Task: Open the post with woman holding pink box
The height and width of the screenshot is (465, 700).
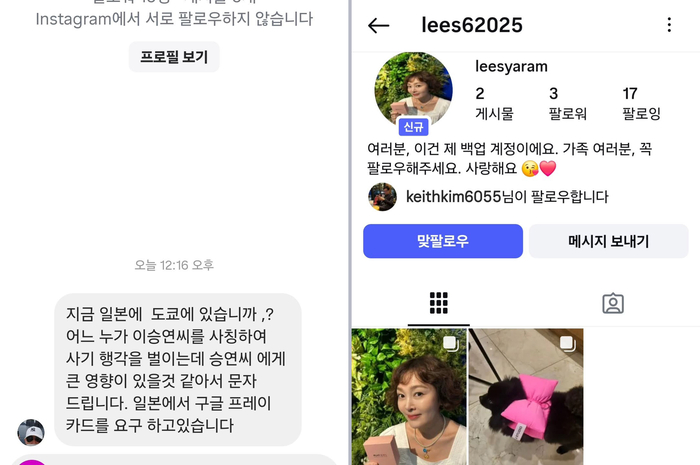Action: tap(409, 397)
